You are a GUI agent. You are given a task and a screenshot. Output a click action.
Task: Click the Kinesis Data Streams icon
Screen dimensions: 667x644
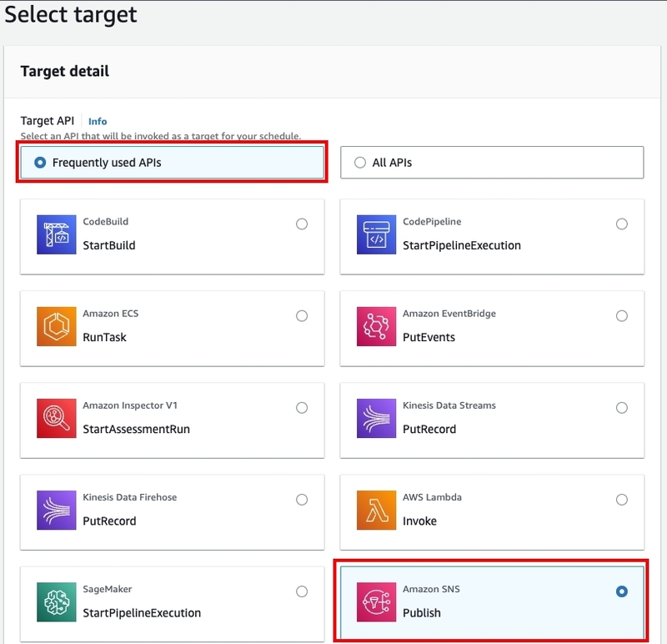click(x=377, y=418)
